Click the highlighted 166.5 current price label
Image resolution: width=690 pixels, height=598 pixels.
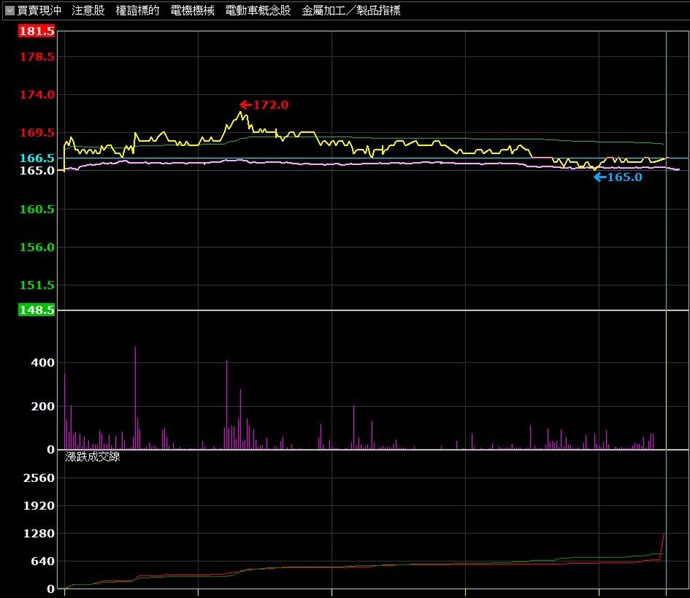coord(37,158)
